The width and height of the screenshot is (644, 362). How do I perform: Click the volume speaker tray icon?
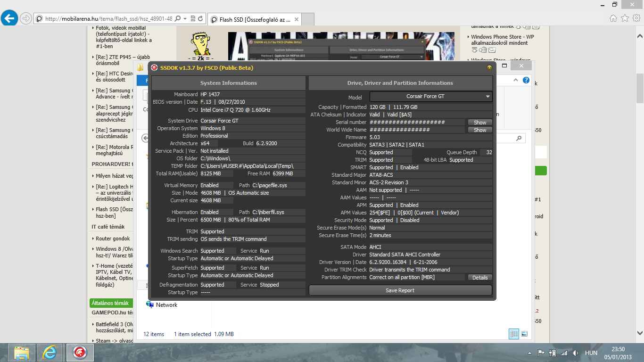[575, 353]
